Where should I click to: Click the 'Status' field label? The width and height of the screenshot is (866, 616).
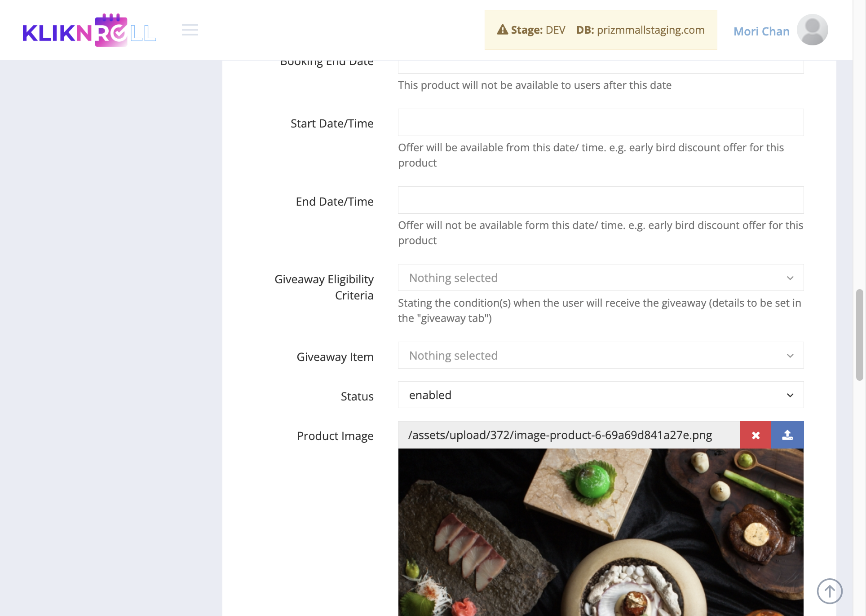point(357,396)
